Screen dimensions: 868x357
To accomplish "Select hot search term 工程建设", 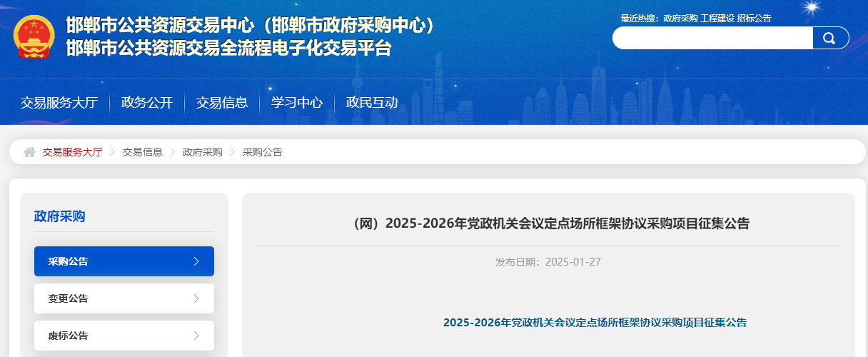I will 717,19.
